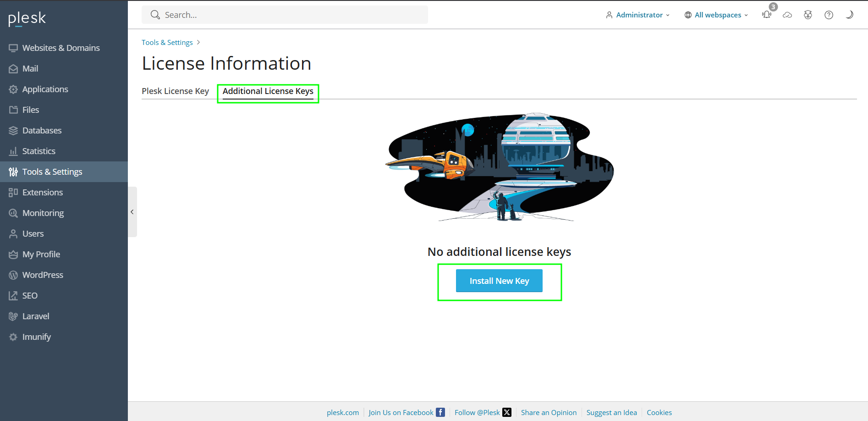Open Laravel from the sidebar
Screen dimensions: 868x421
pyautogui.click(x=36, y=316)
